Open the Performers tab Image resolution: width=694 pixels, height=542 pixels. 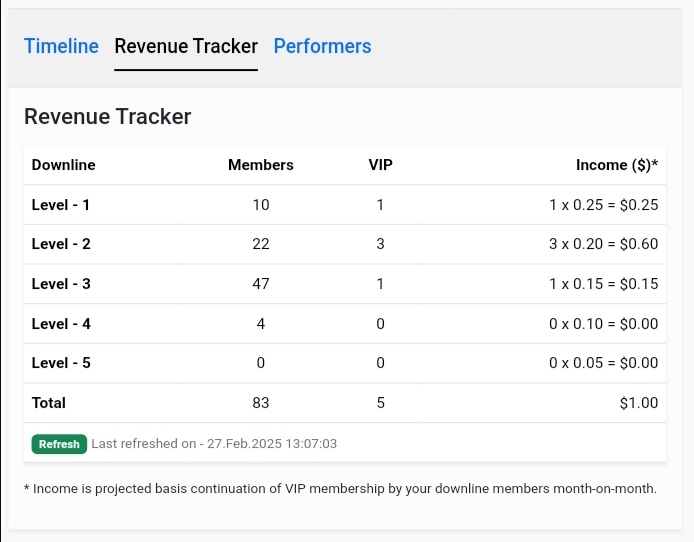click(x=322, y=46)
